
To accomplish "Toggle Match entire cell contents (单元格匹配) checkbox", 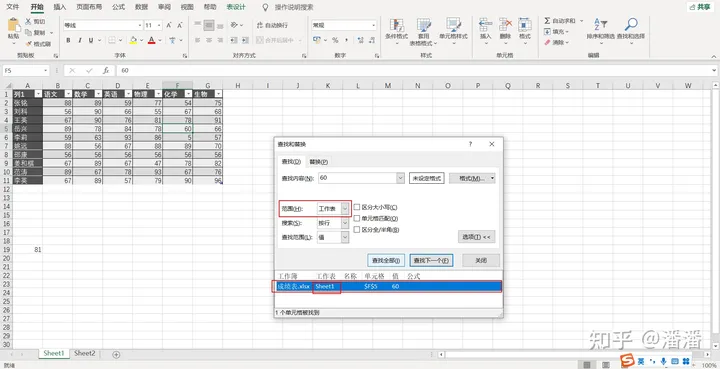I will 357,218.
